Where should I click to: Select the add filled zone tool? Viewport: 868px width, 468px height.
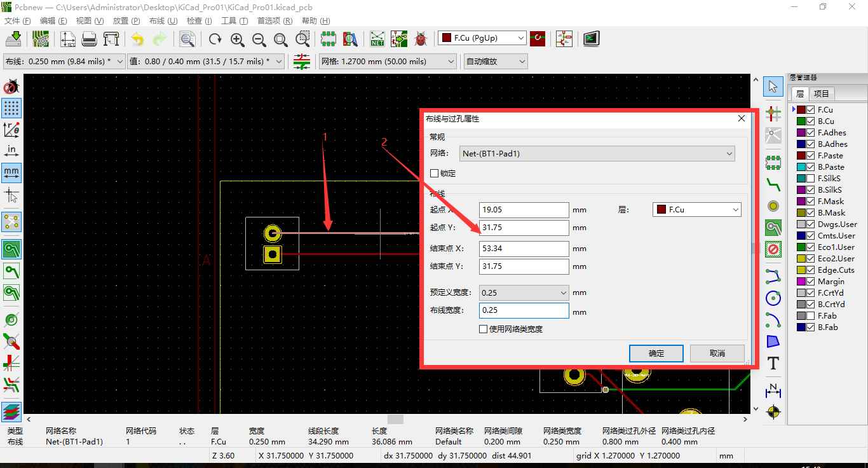click(x=773, y=227)
